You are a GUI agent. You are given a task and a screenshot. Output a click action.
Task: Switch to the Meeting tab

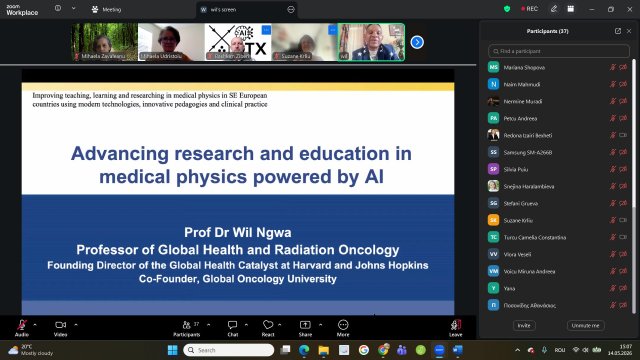[x=107, y=9]
